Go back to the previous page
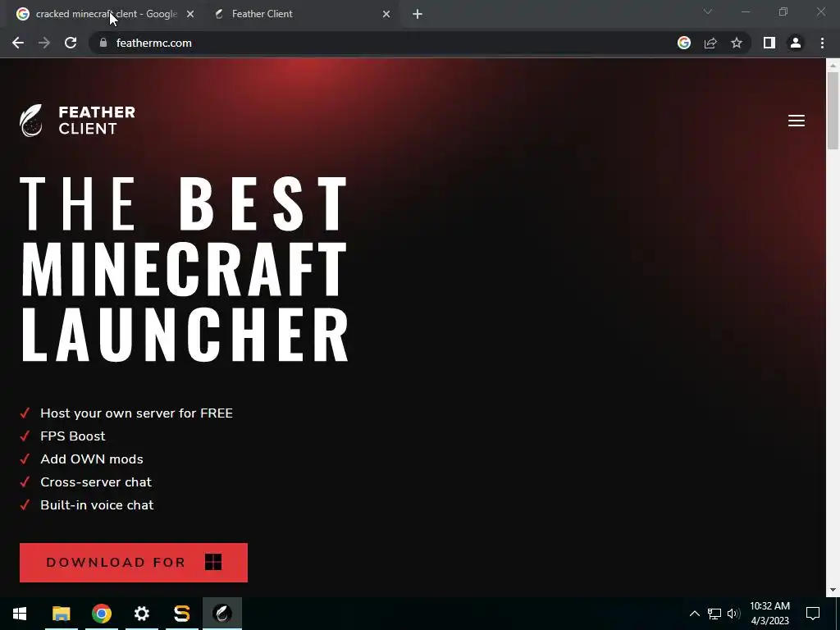Screen dimensions: 840x630 [x=18, y=43]
